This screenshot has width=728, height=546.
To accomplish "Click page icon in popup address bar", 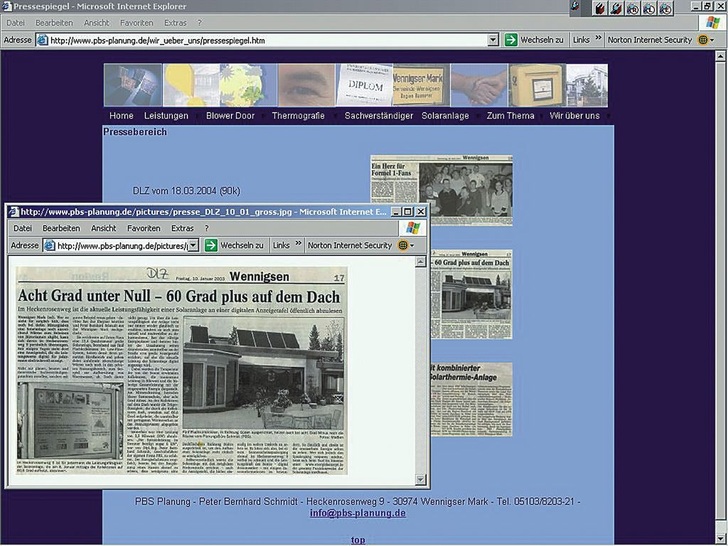I will 49,245.
